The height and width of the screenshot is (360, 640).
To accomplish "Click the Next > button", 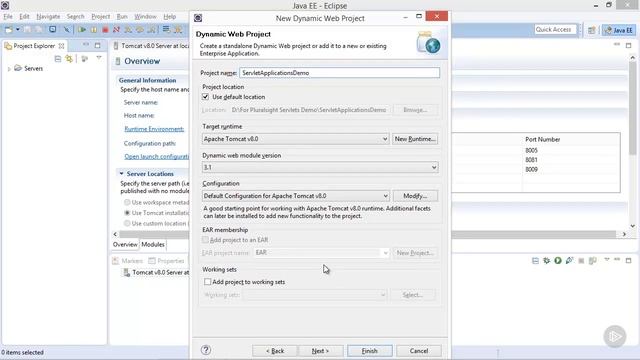I will click(x=320, y=351).
